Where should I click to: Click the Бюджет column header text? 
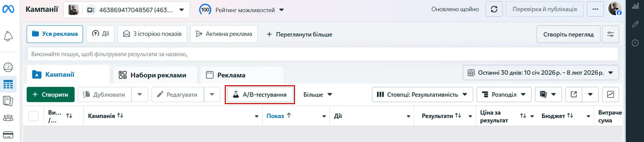(x=553, y=116)
